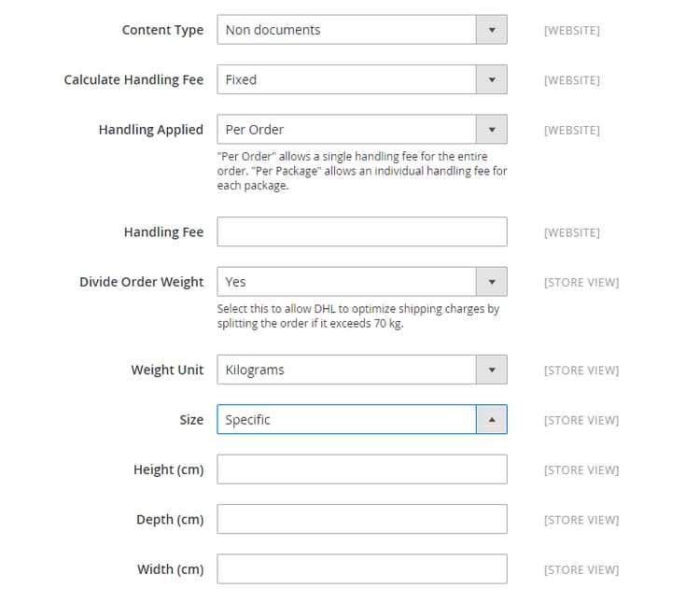Click the Calculate Handling Fee dropdown arrow
This screenshot has width=700, height=602.
pos(492,80)
